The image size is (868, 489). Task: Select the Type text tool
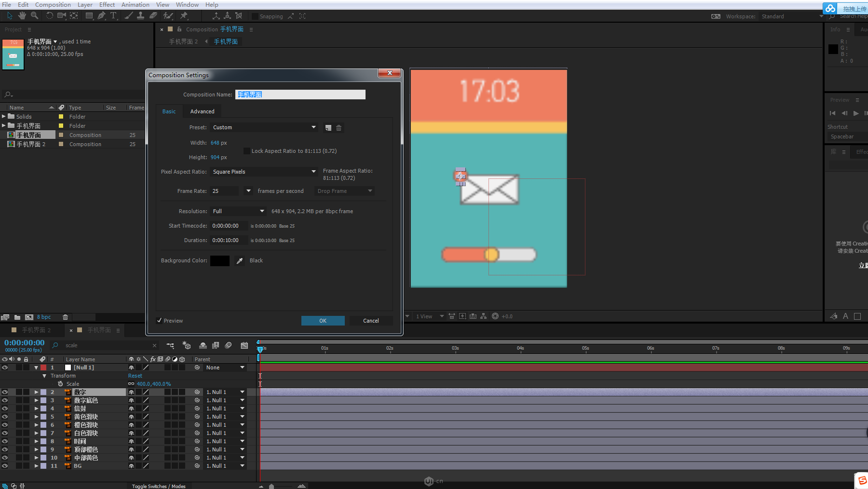click(113, 16)
